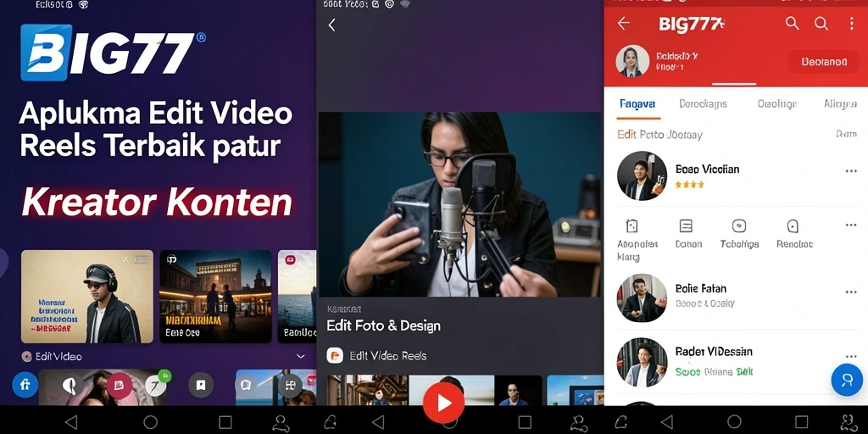Tap the red play button in middle screen
Viewport: 868px width, 434px height.
[443, 403]
